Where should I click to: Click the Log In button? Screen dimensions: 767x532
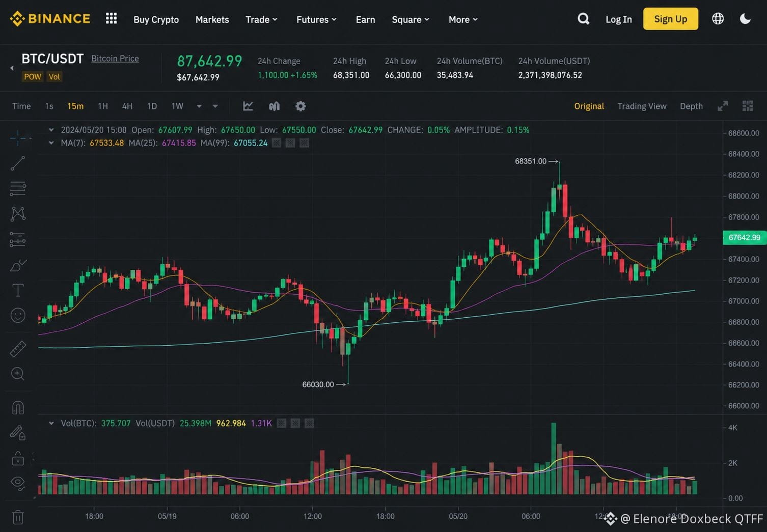click(x=618, y=19)
